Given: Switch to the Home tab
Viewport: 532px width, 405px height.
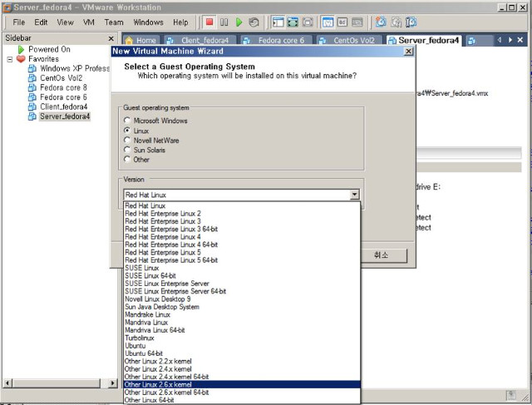Looking at the screenshot, I should pyautogui.click(x=141, y=41).
